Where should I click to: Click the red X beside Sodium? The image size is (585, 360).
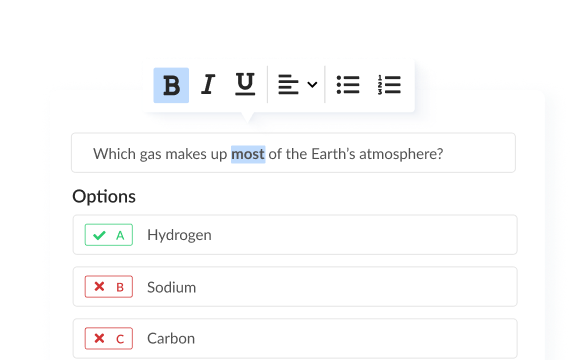point(99,287)
